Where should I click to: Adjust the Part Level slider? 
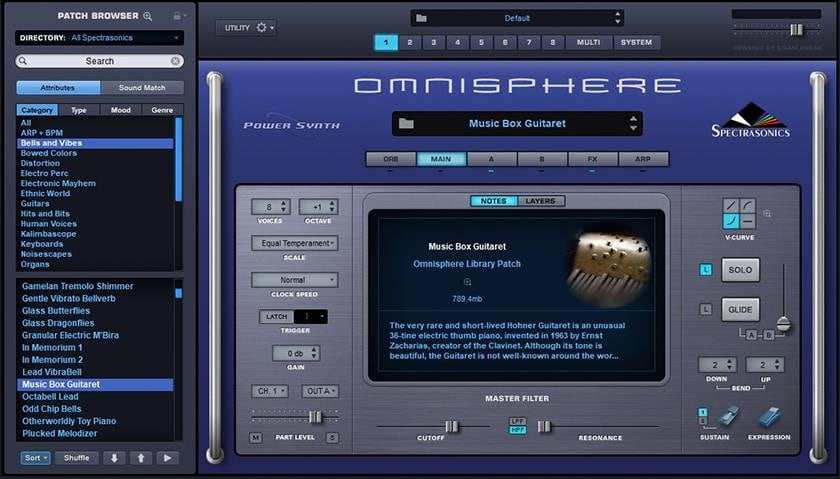pos(315,416)
